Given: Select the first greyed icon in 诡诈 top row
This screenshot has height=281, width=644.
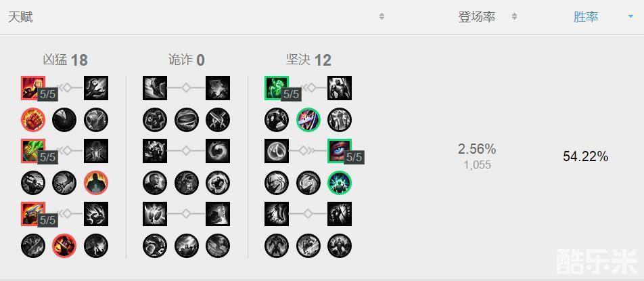Looking at the screenshot, I should tap(155, 88).
